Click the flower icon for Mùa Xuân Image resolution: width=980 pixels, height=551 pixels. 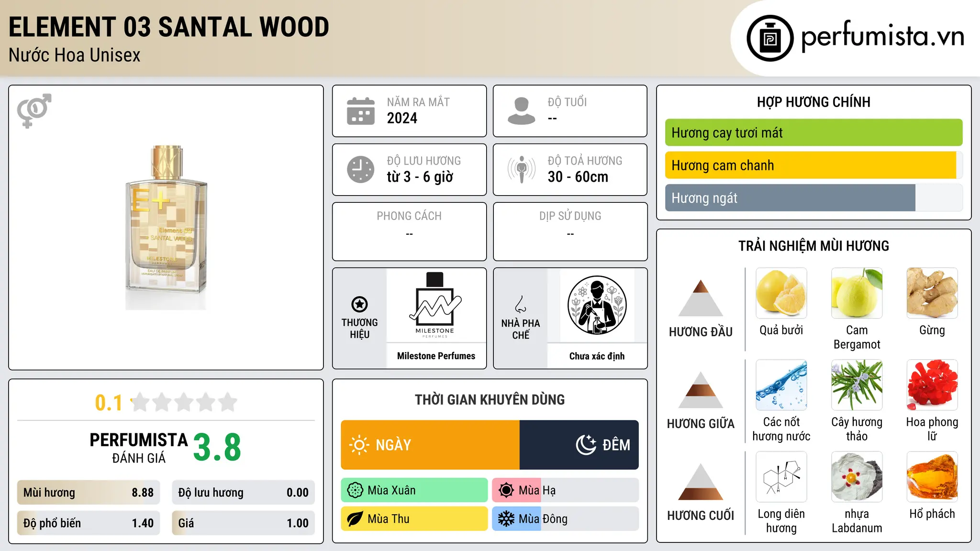click(x=355, y=490)
